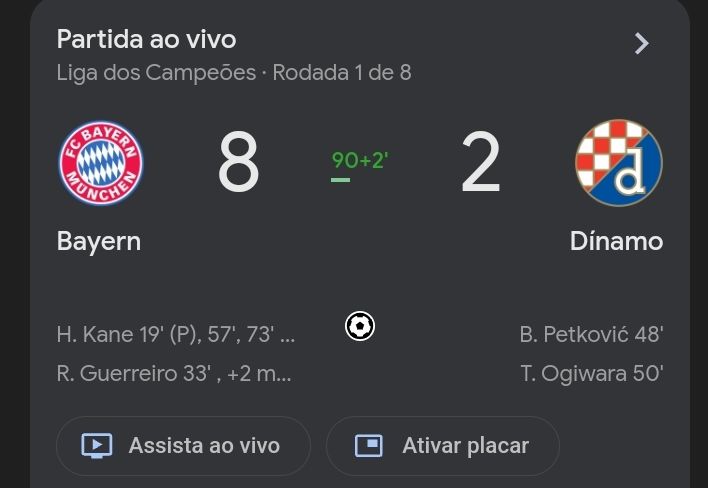Click B. Petković 48' goal entry
Image resolution: width=708 pixels, height=488 pixels.
click(591, 335)
